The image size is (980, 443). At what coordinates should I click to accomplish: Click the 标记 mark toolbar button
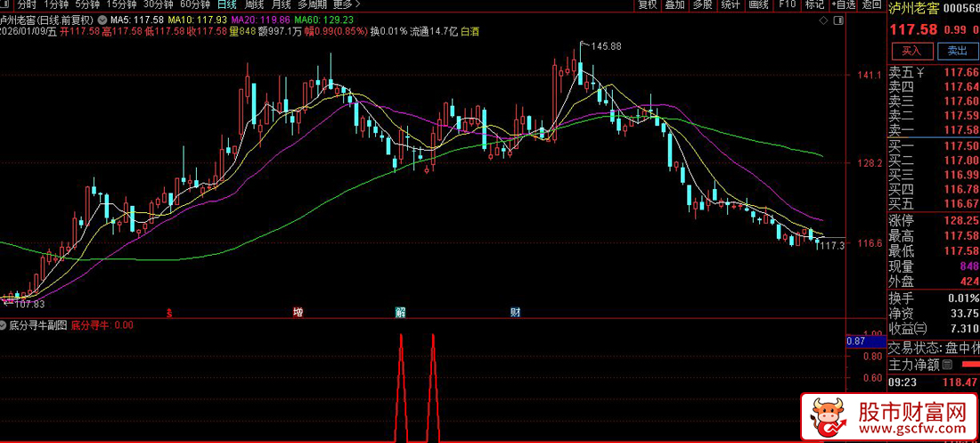(x=814, y=4)
